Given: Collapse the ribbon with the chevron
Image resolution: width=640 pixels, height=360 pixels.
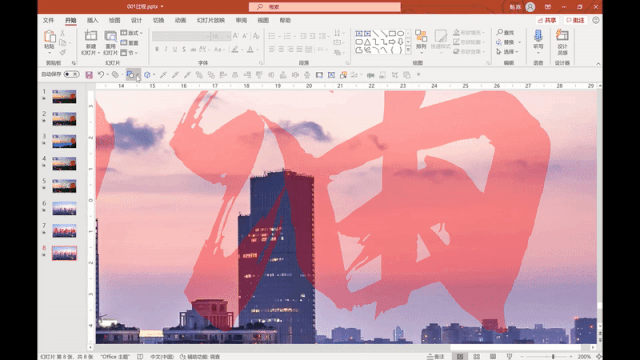Looking at the screenshot, I should [598, 64].
